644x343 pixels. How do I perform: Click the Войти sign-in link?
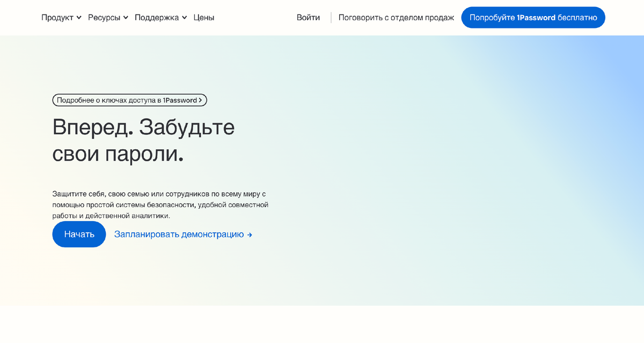coord(308,18)
